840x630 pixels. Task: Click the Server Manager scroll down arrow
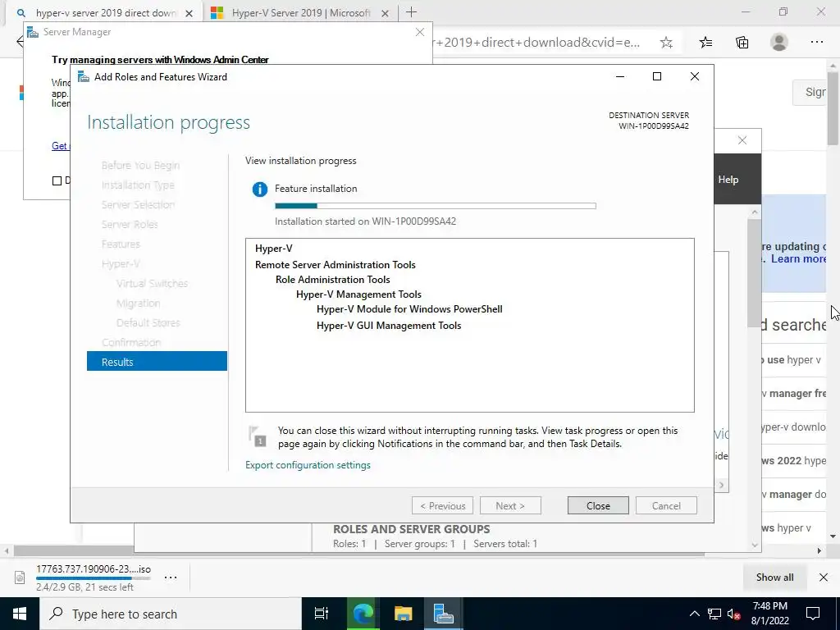[755, 545]
